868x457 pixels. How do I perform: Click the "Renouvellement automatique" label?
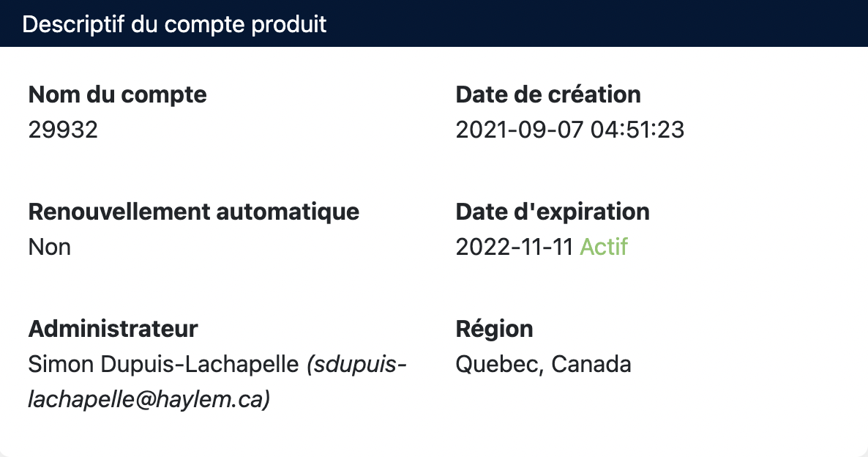pos(194,212)
